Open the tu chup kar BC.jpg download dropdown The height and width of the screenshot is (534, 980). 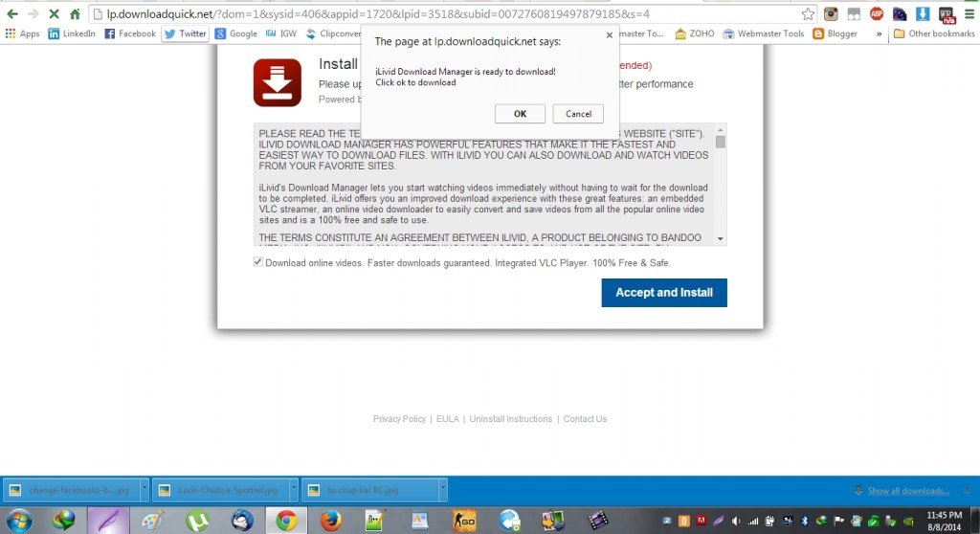[x=442, y=490]
